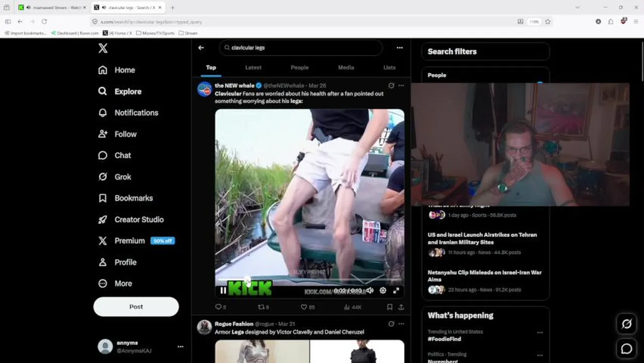
Task: Open new browser tab
Action: pyautogui.click(x=172, y=8)
